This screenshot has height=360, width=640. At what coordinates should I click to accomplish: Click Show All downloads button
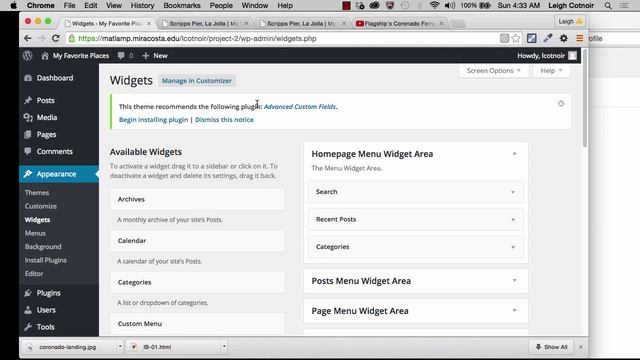coord(551,347)
